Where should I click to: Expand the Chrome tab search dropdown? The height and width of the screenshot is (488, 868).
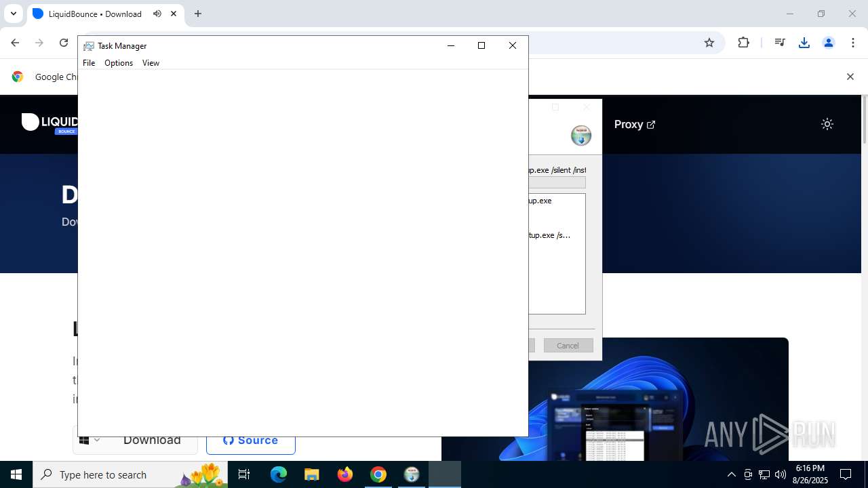coord(13,14)
